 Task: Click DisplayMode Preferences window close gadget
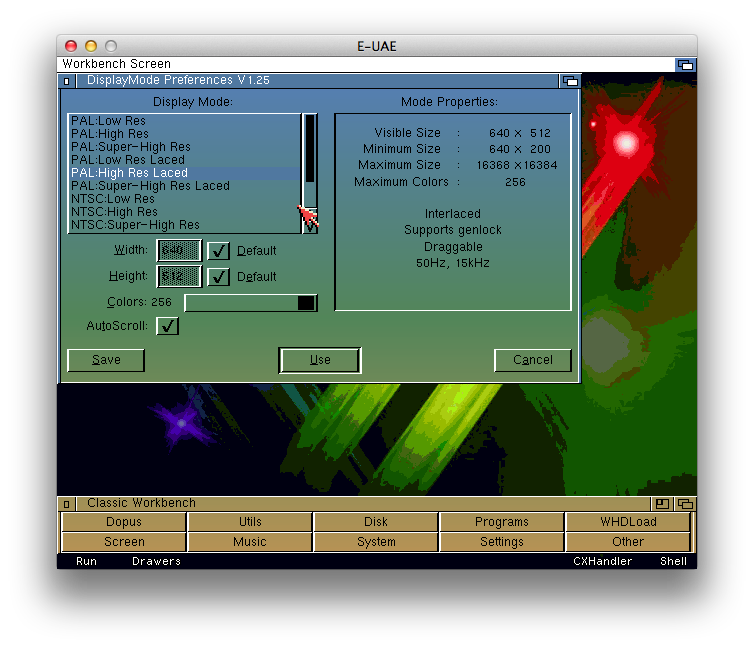coord(67,81)
